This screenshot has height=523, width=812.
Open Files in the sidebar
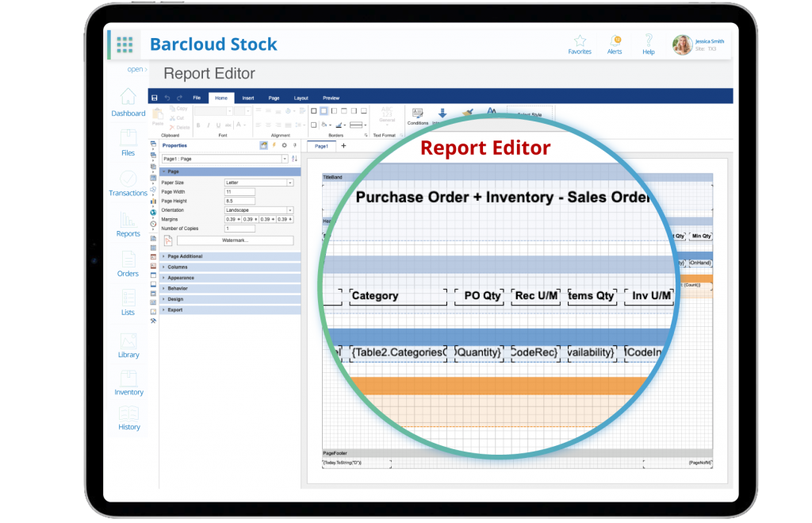tap(128, 143)
